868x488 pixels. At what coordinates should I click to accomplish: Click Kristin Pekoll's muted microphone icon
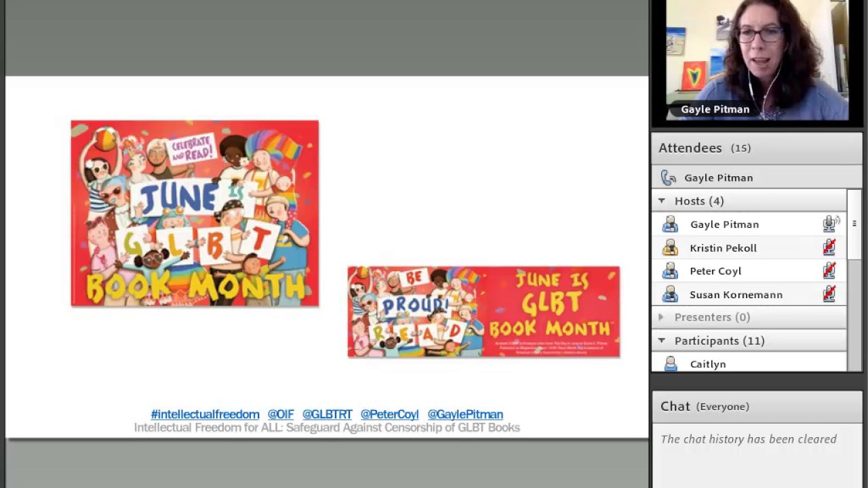point(829,248)
